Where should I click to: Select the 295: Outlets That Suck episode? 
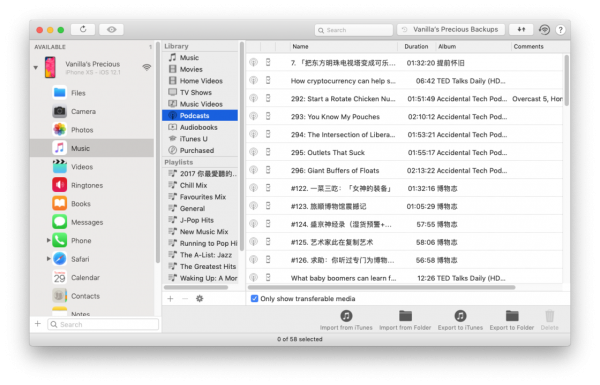[x=404, y=152]
